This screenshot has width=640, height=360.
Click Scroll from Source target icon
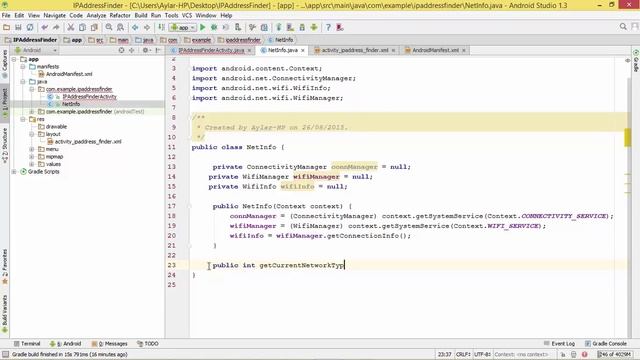pos(121,50)
